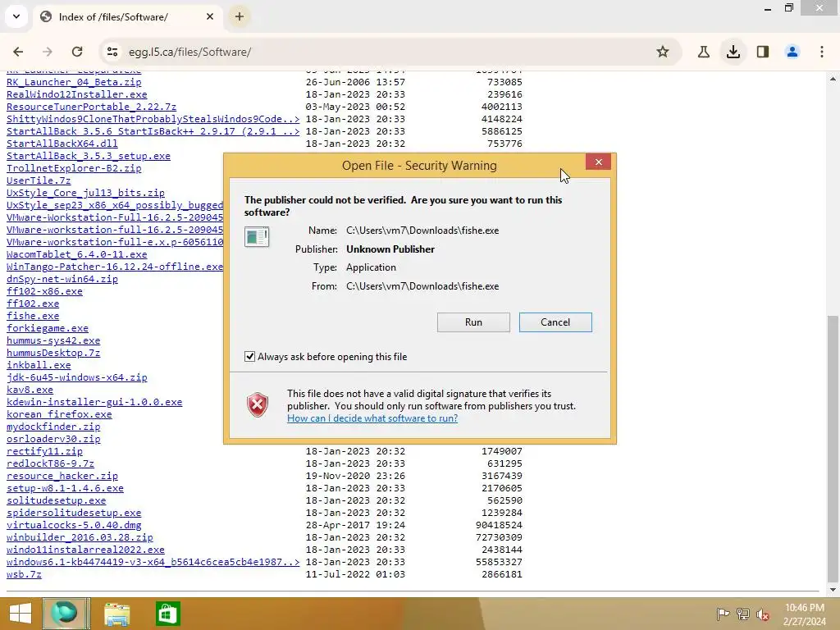
Task: Close the 'Index of /files/Software/' tab
Action: click(210, 16)
